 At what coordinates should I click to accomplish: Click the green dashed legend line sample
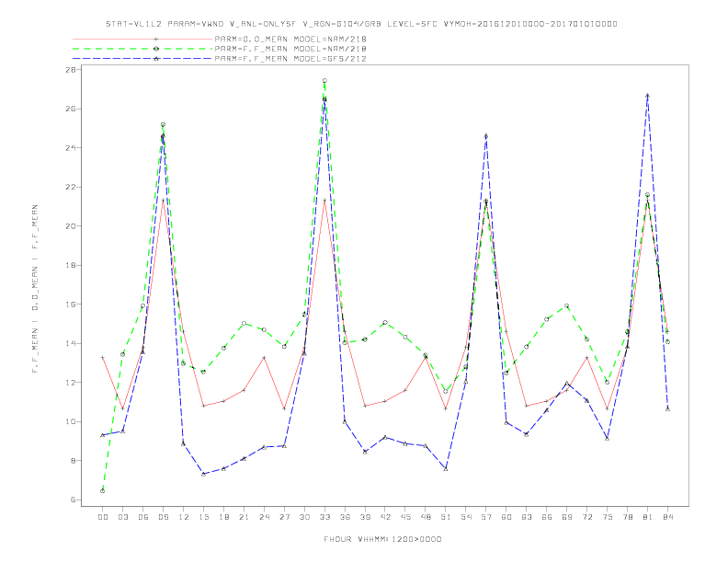pyautogui.click(x=142, y=49)
